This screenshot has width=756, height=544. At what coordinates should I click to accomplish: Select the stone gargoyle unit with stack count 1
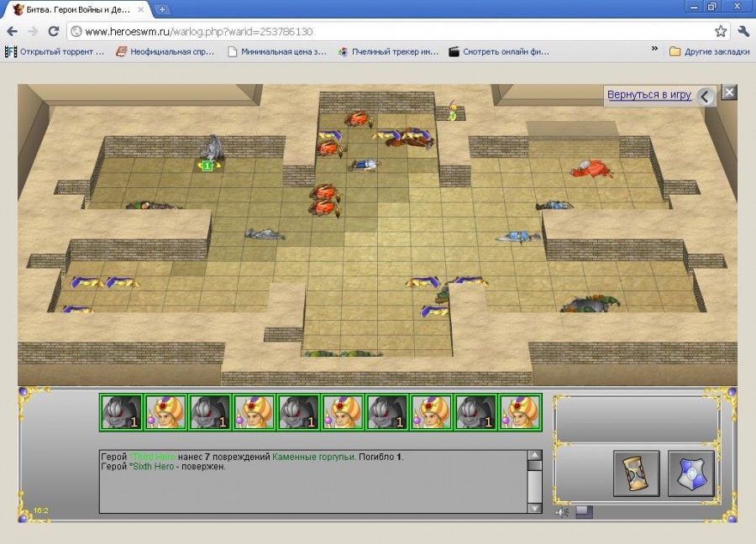pos(211,153)
